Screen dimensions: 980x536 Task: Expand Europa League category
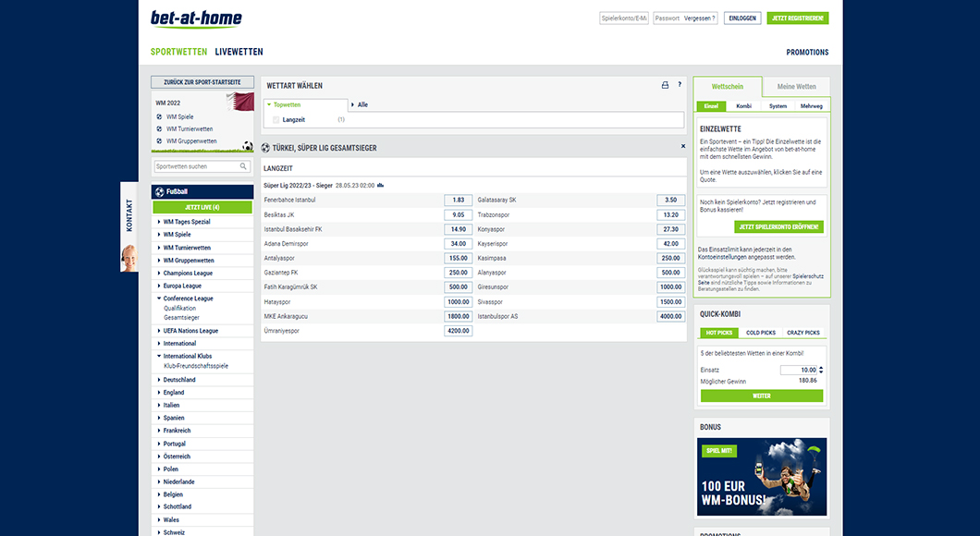[x=182, y=286]
